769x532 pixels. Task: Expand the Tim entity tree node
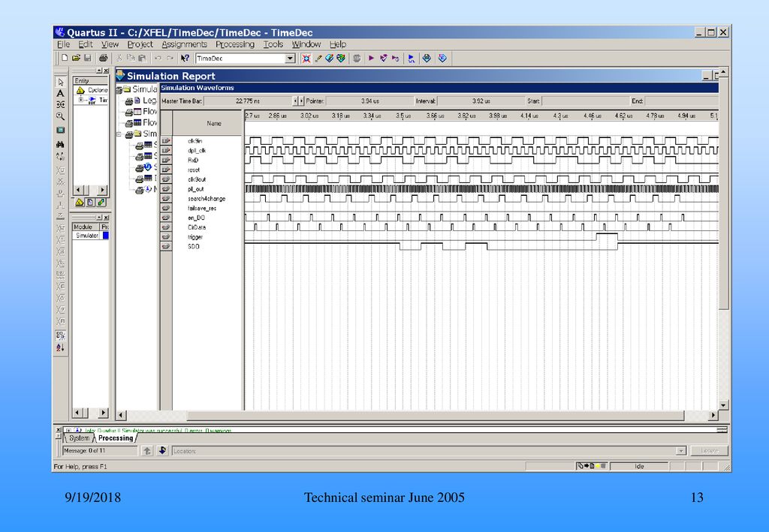tap(81, 100)
